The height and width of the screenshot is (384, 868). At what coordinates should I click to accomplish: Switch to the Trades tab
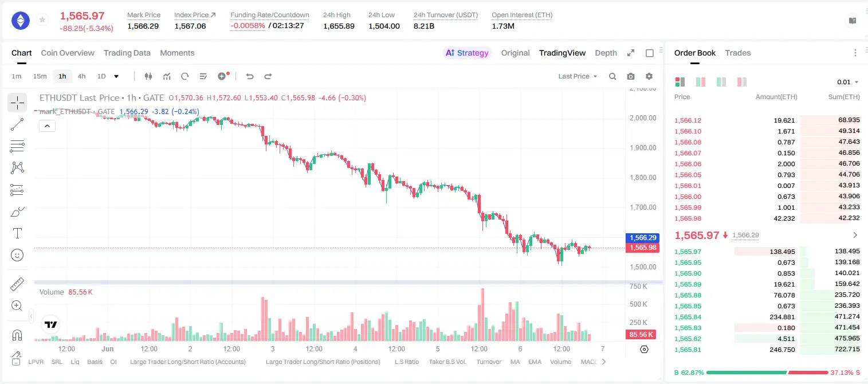click(738, 53)
